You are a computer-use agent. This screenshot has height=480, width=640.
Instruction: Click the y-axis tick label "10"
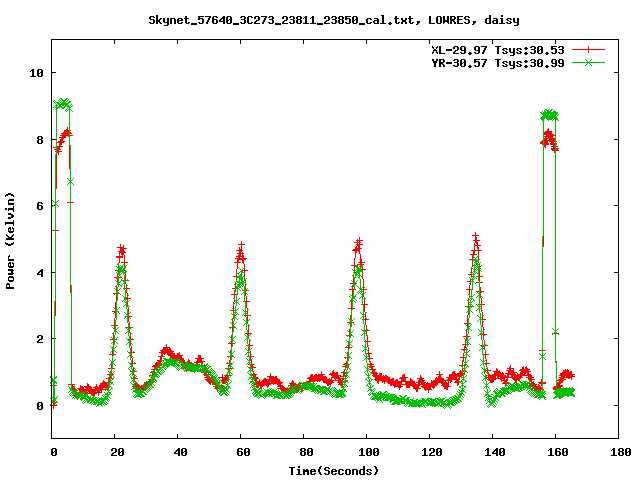36,73
